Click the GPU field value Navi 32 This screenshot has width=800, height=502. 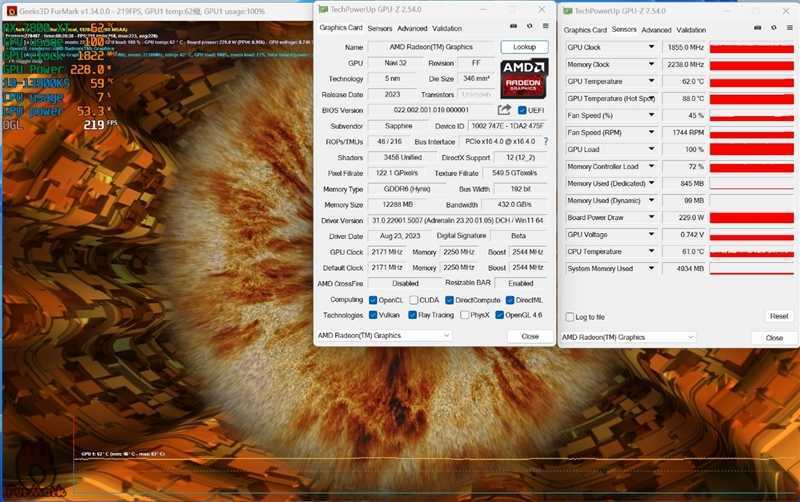(395, 63)
